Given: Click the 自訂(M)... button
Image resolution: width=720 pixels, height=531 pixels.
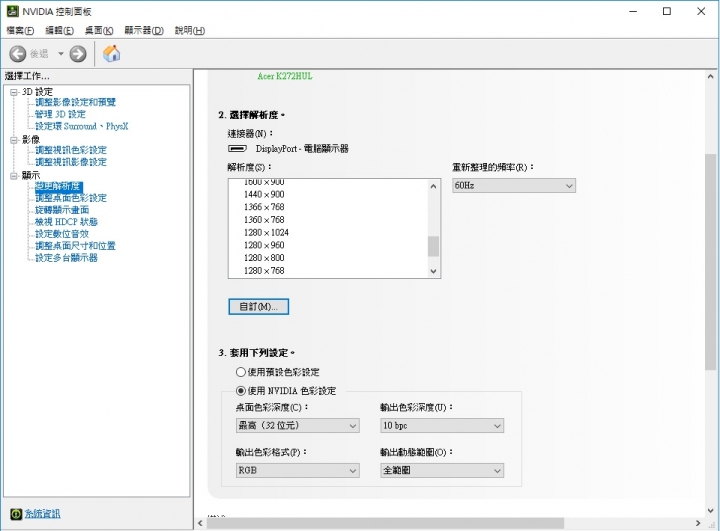Looking at the screenshot, I should (x=259, y=306).
